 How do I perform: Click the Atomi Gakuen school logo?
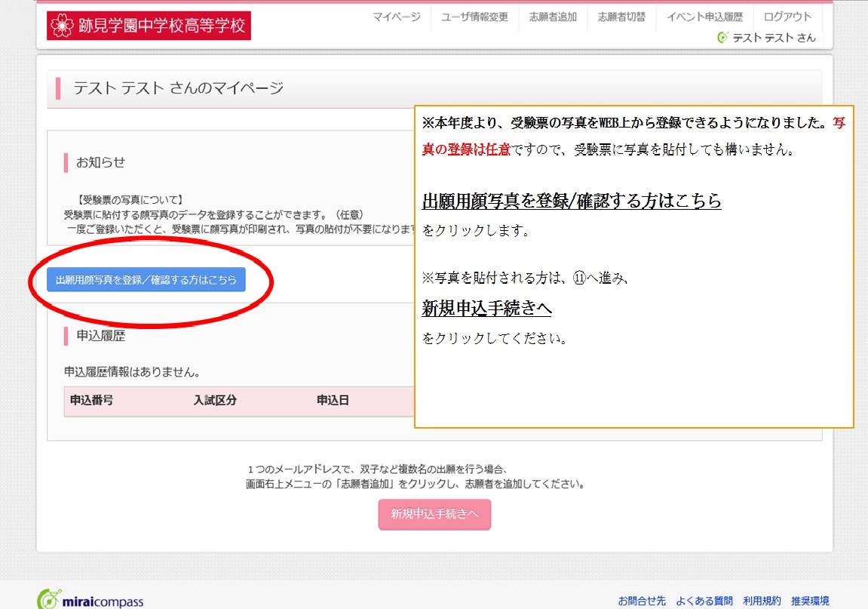pyautogui.click(x=149, y=26)
